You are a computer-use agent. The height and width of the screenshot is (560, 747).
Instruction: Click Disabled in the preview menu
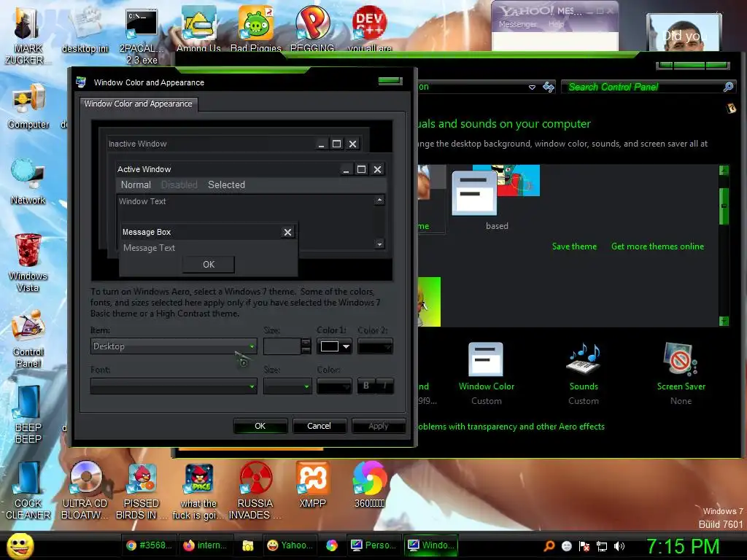(179, 184)
